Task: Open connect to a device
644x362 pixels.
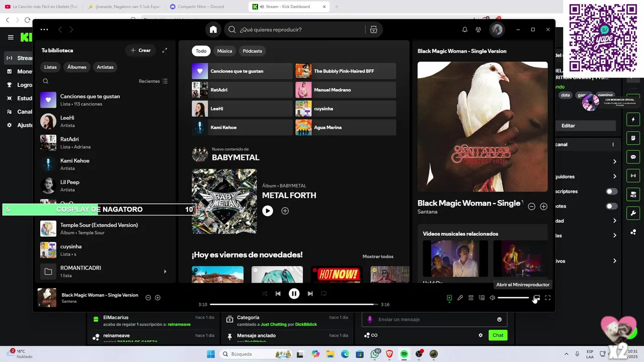Action: (481, 298)
